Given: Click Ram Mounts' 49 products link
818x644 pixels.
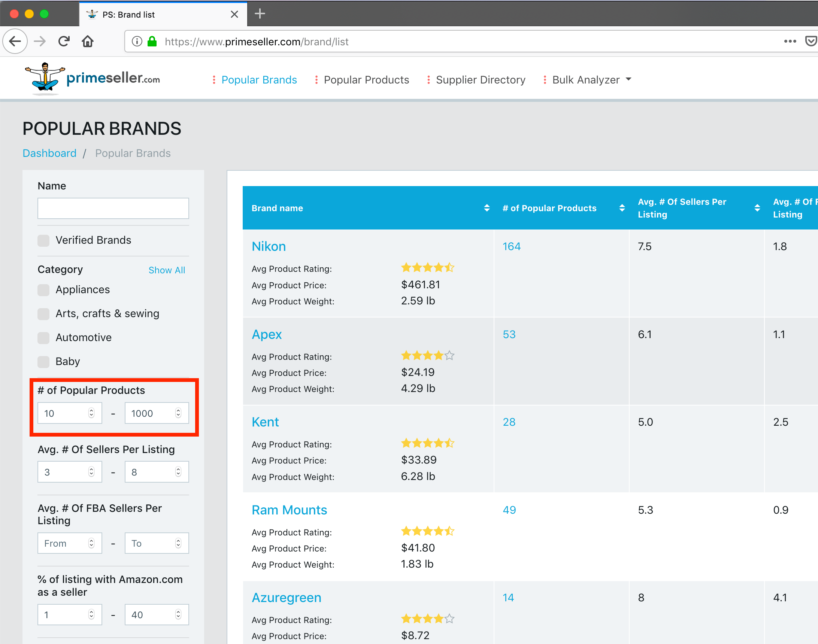Looking at the screenshot, I should [x=509, y=510].
